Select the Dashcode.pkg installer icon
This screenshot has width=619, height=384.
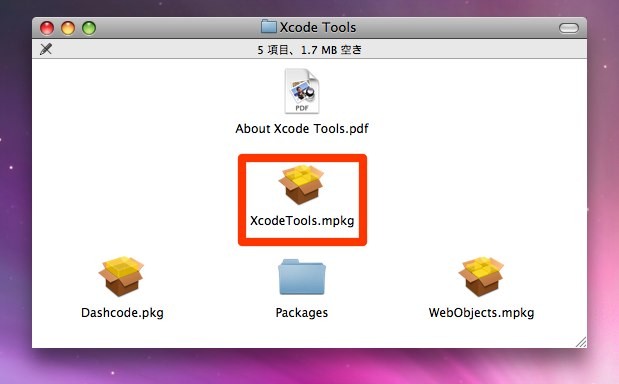coord(121,276)
